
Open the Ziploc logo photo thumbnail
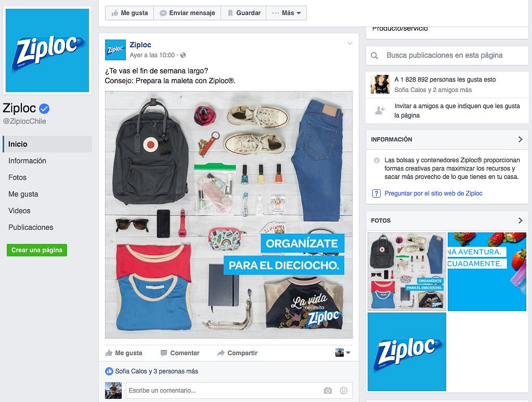(x=407, y=352)
